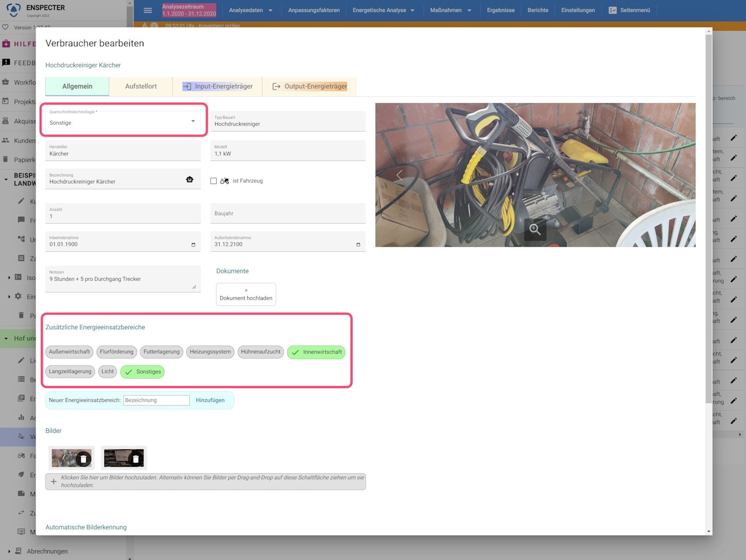Screen dimensions: 746x560
Task: Enable the 'ist Fahrzeug' checkbox
Action: tap(214, 181)
